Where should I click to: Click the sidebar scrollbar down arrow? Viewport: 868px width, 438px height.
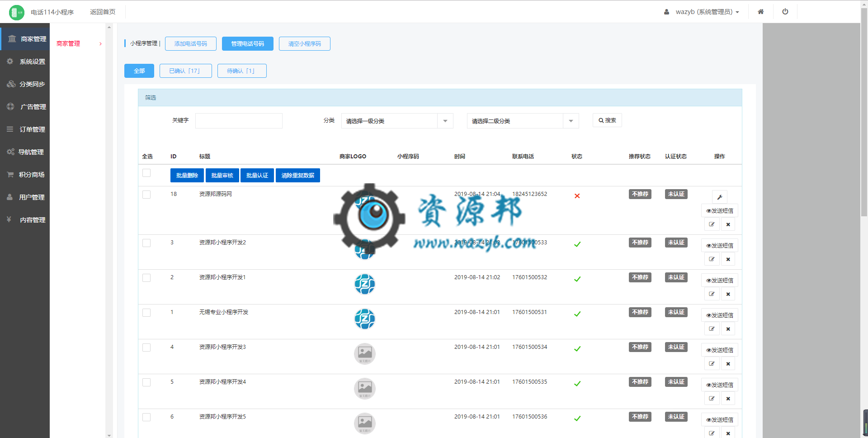point(109,435)
